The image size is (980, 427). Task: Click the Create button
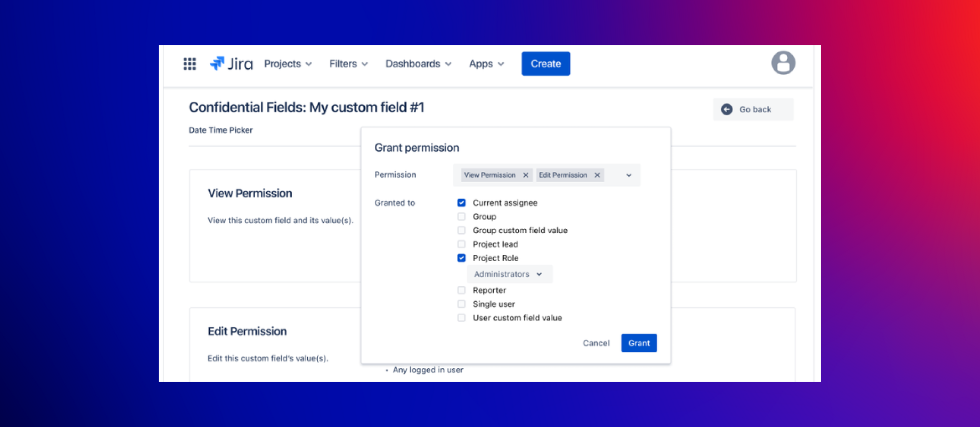coord(546,64)
